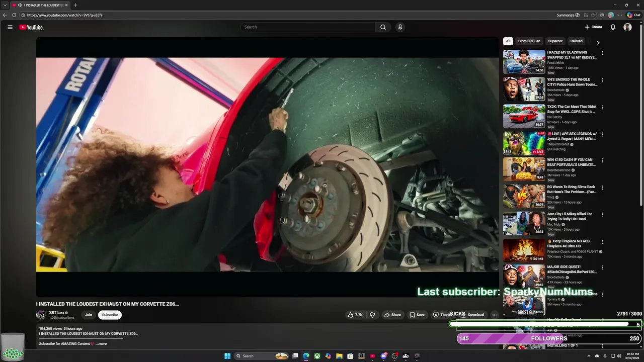
Task: Open the YN'S SMOKED THE WHOLE CITY thumbnail
Action: 524,88
